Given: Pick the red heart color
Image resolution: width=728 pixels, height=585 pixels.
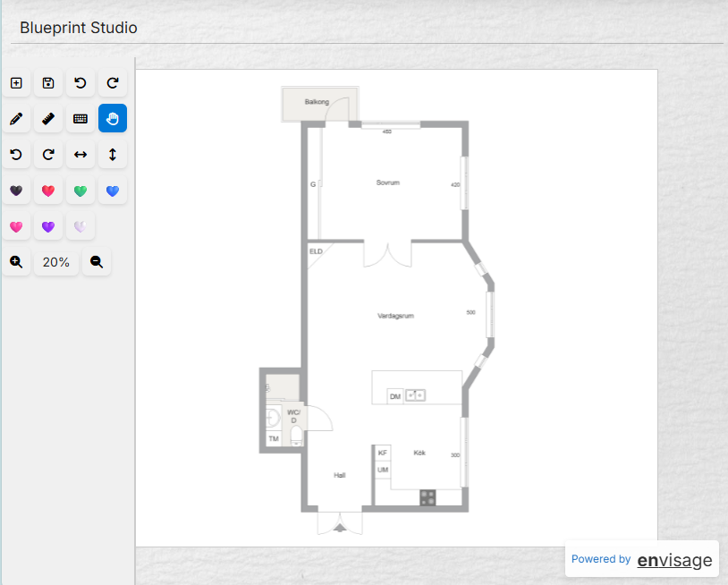Looking at the screenshot, I should (x=48, y=191).
